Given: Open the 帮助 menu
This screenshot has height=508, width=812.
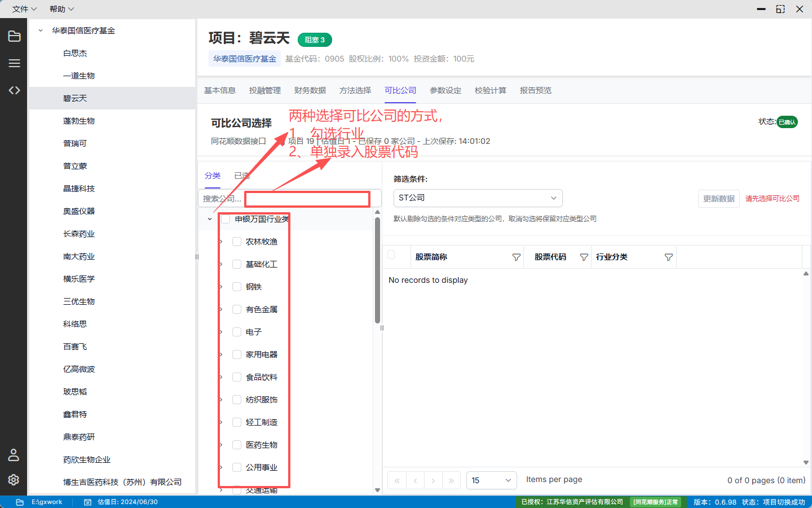Looking at the screenshot, I should pos(61,9).
